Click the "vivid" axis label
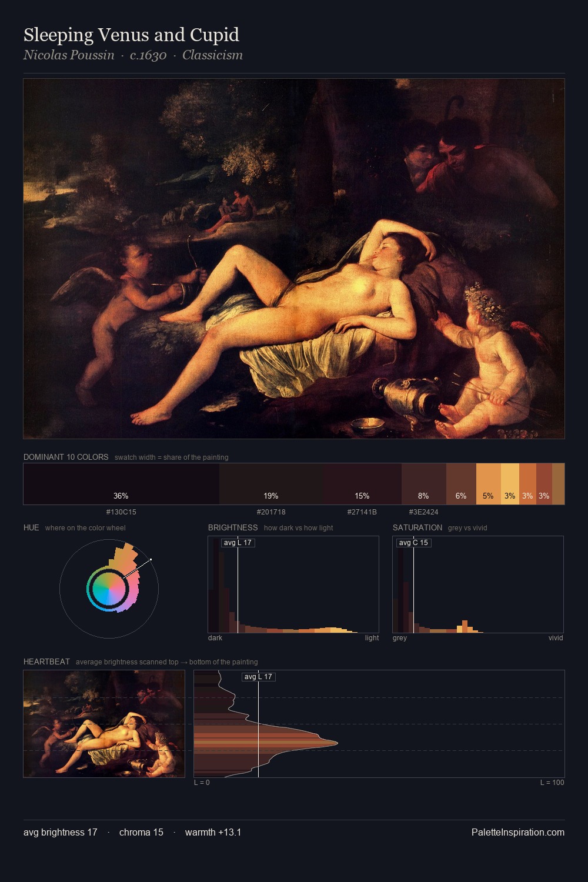Screen dimensions: 588x882 [556, 638]
